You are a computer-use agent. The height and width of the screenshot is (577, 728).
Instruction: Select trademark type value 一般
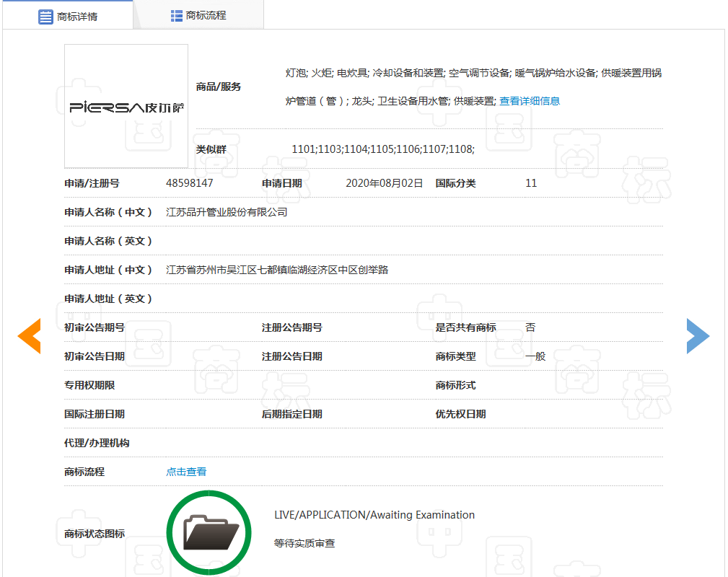click(535, 356)
